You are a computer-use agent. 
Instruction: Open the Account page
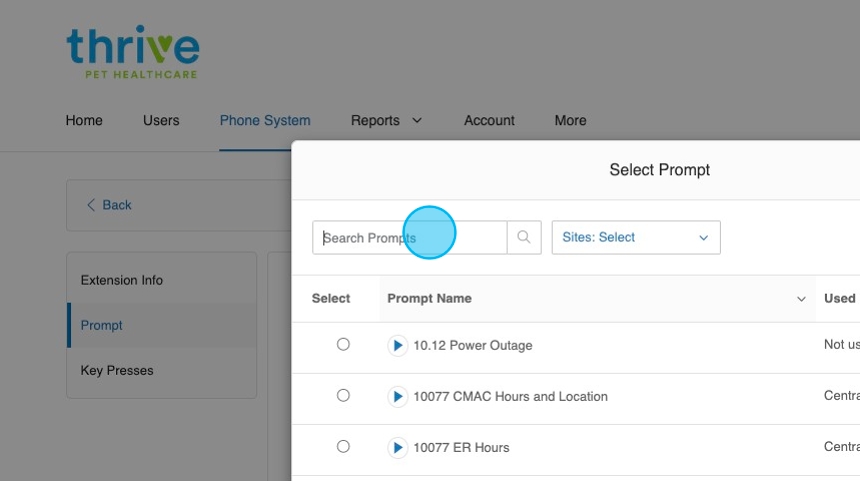tap(489, 121)
